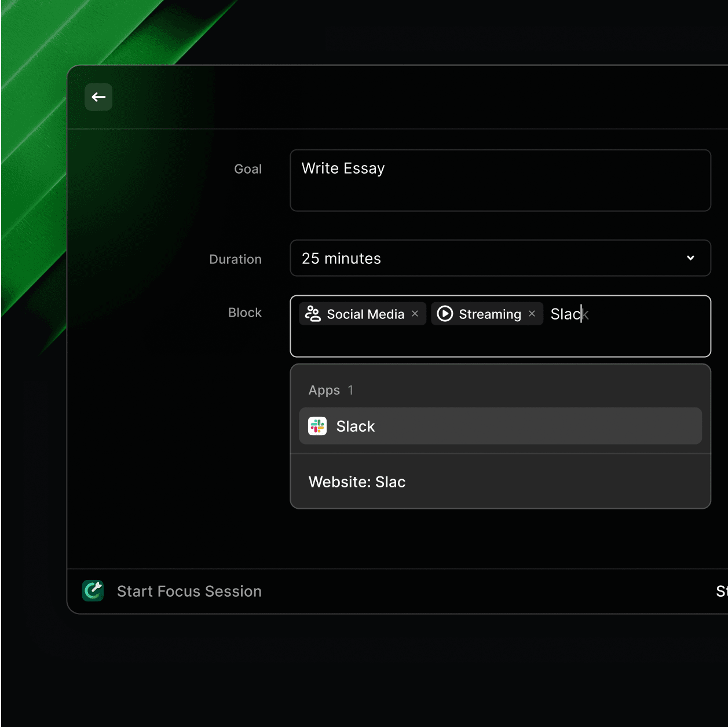Viewport: 728px width, 727px height.
Task: Expand the Duration dropdown chevron
Action: point(690,258)
